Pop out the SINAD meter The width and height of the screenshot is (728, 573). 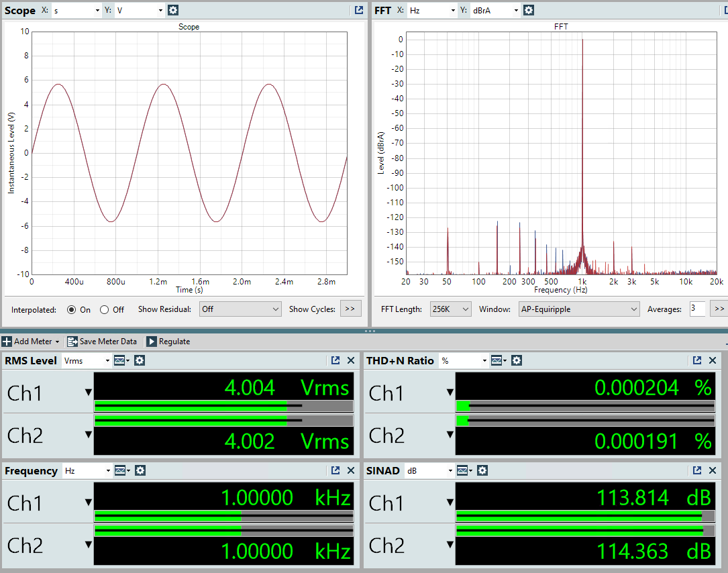pyautogui.click(x=697, y=471)
